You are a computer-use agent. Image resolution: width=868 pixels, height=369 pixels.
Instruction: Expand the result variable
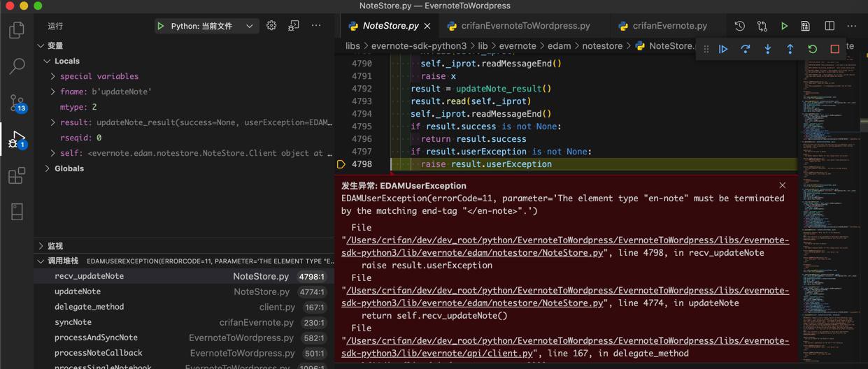click(53, 122)
